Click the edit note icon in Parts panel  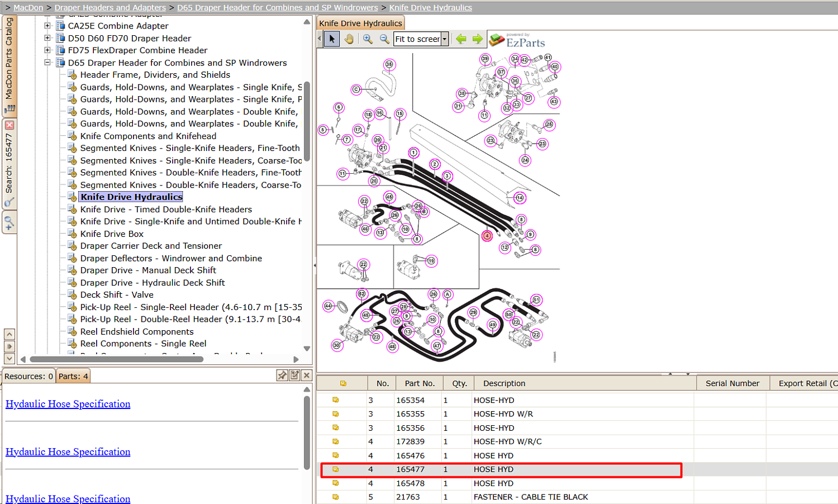point(294,375)
